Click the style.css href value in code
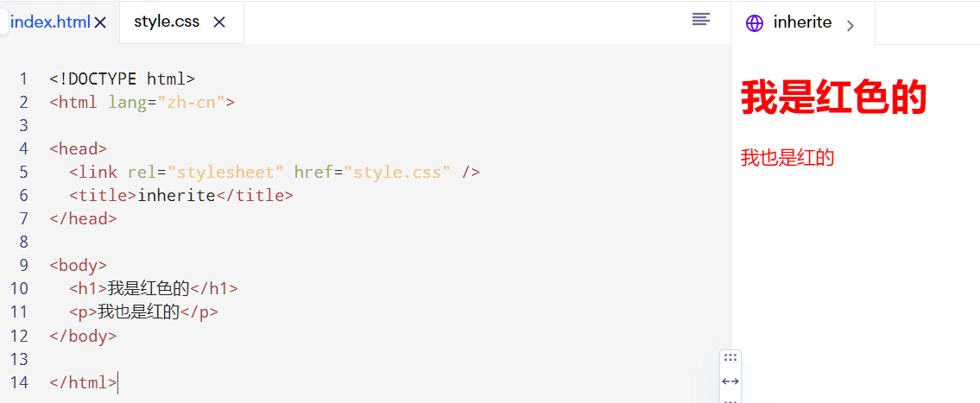The height and width of the screenshot is (403, 980). [x=397, y=172]
